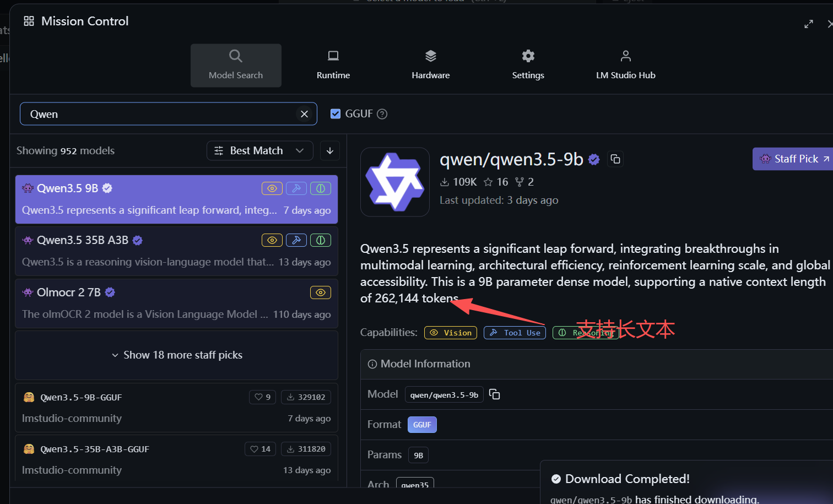The image size is (833, 504).
Task: Click the model name field qwen/qwen3.5-9b
Action: pyautogui.click(x=444, y=395)
